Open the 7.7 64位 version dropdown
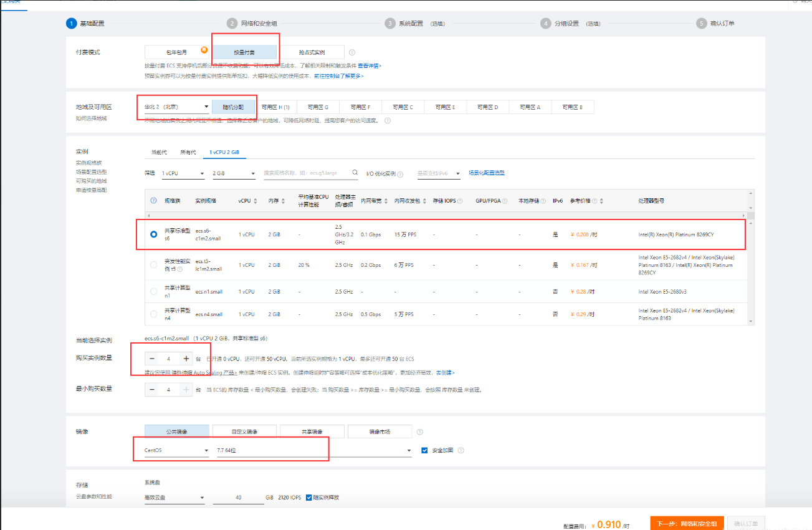This screenshot has height=530, width=812. click(314, 450)
